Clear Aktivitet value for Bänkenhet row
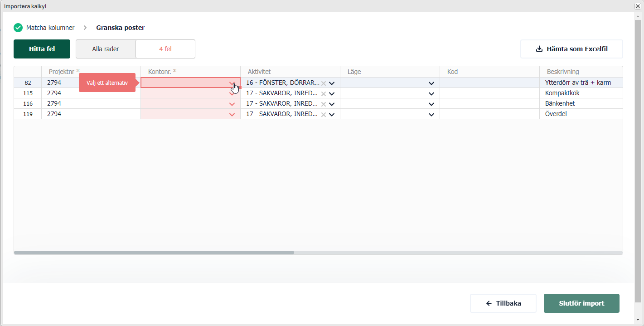The image size is (644, 326). pyautogui.click(x=324, y=104)
